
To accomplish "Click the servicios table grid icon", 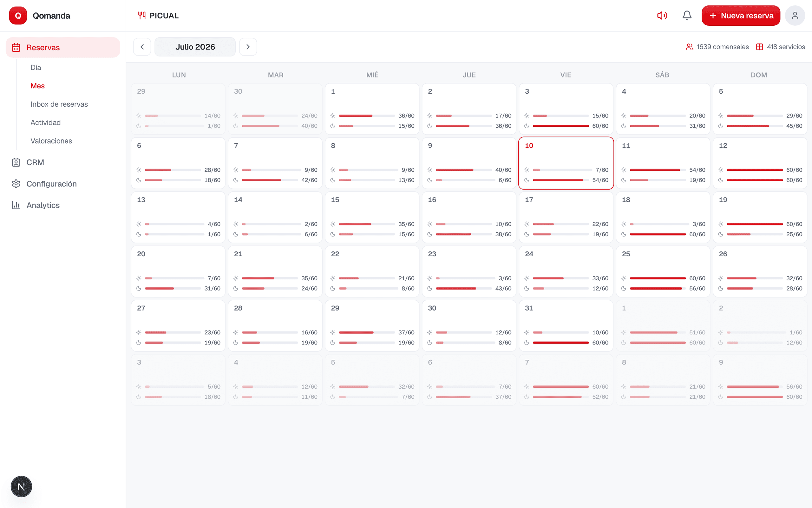I will pyautogui.click(x=759, y=47).
